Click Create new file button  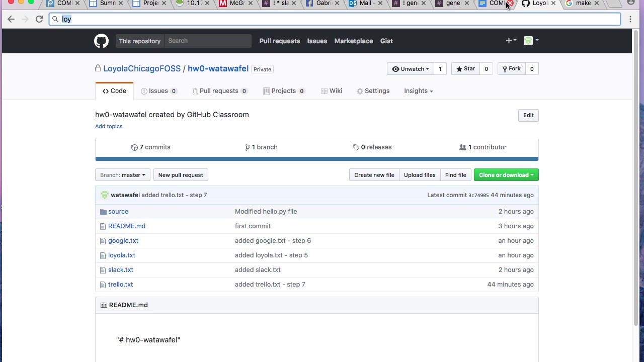tap(374, 175)
